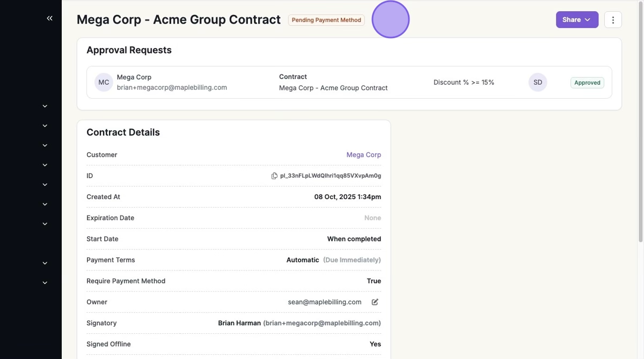The image size is (644, 359).
Task: Click the Mega Corp - Acme Group Contract approval entry
Action: (x=333, y=88)
